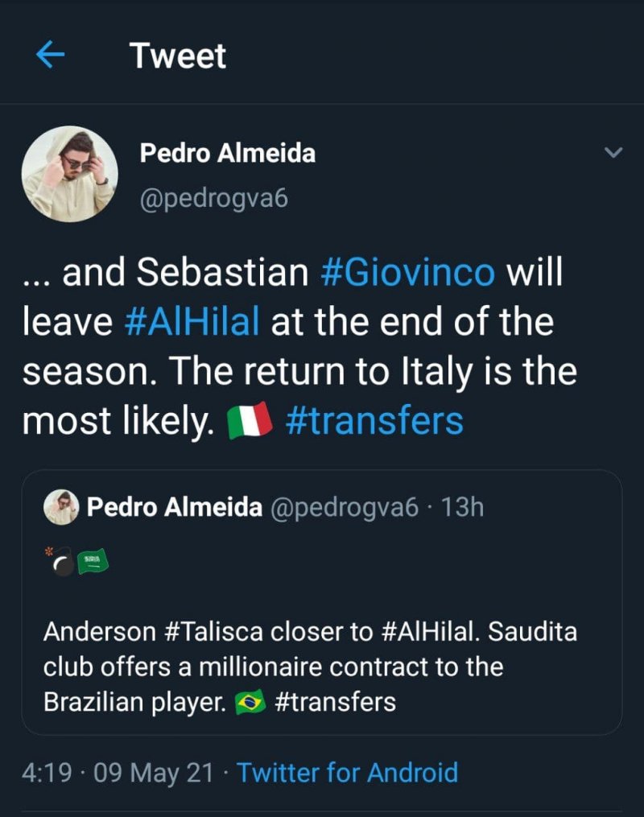Click the 4:19 · 09 May 21 timestamp
Image resolution: width=644 pixels, height=817 pixels.
118,773
